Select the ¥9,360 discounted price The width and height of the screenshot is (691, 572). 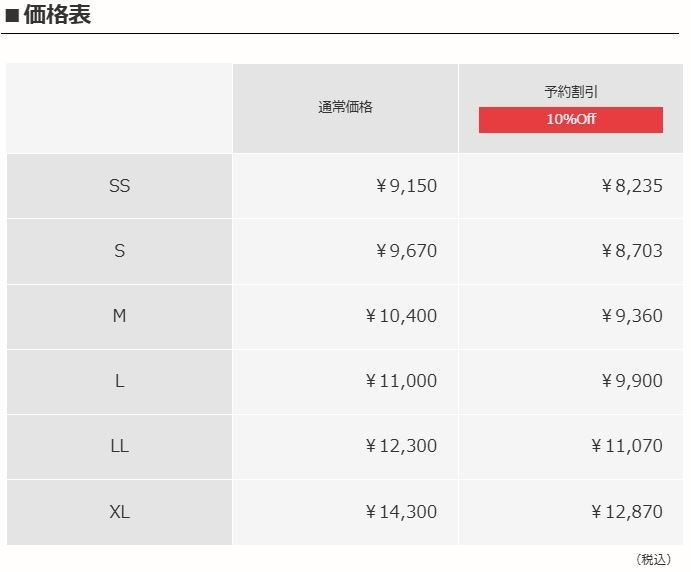(631, 316)
